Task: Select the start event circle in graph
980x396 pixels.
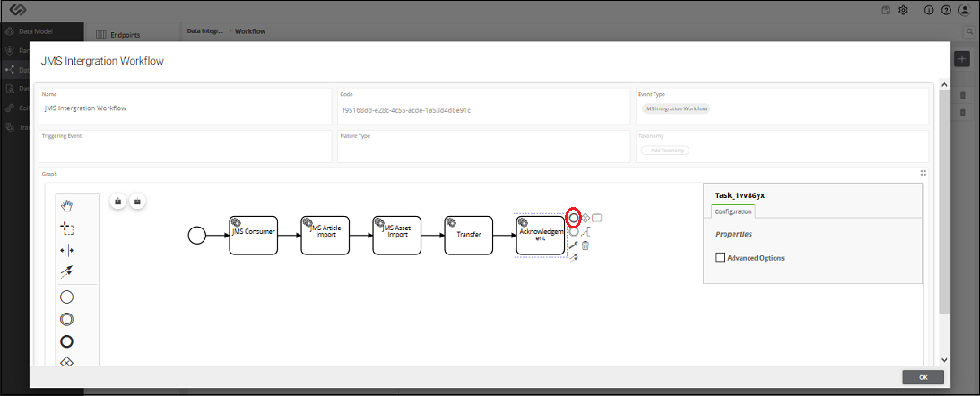Action: 197,236
